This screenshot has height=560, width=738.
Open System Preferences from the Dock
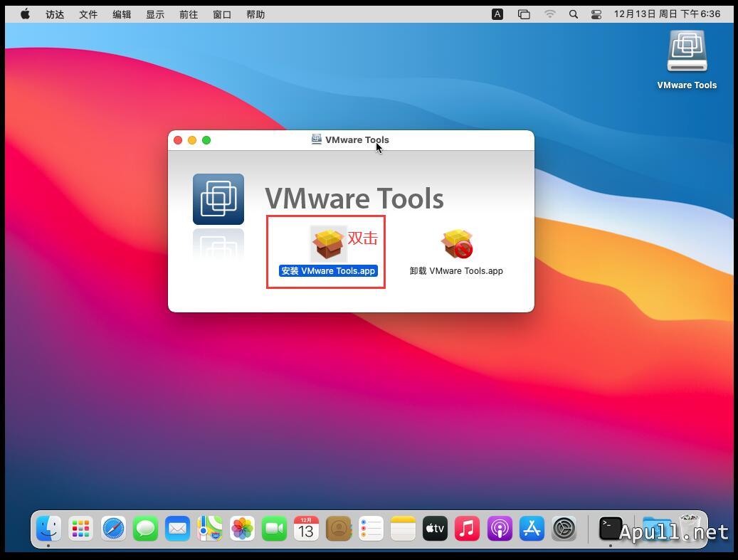564,529
